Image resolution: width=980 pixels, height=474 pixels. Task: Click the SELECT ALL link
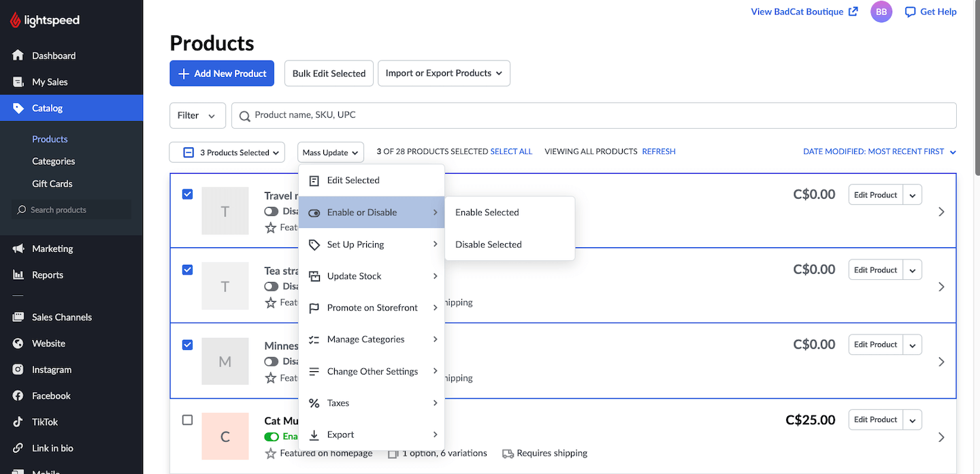511,152
